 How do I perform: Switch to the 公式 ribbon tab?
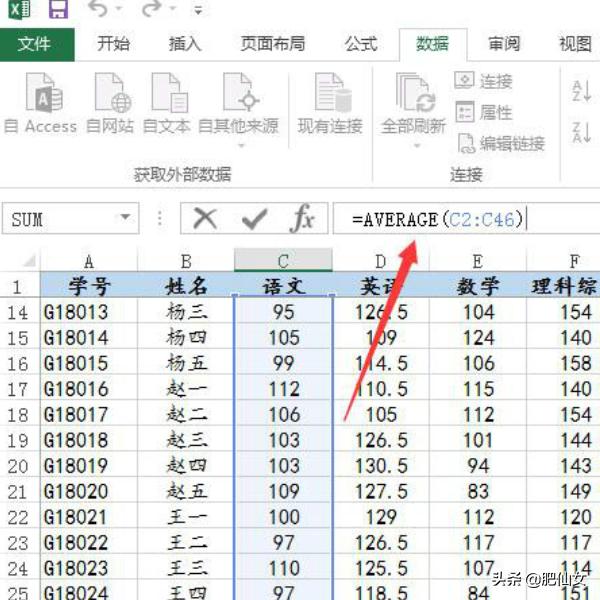(361, 44)
